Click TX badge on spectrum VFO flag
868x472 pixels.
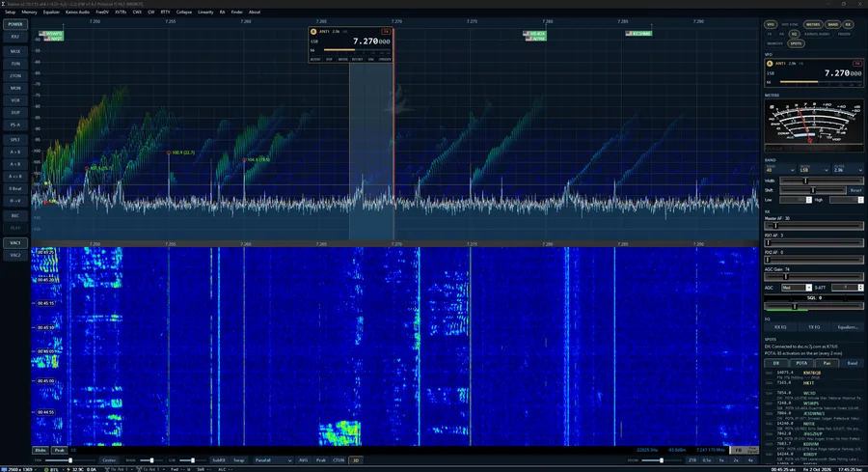coord(386,32)
